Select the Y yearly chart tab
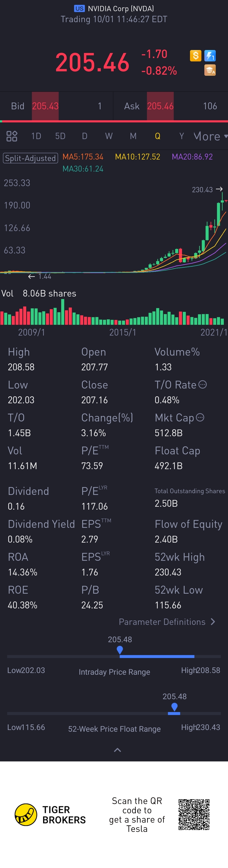 tap(182, 136)
